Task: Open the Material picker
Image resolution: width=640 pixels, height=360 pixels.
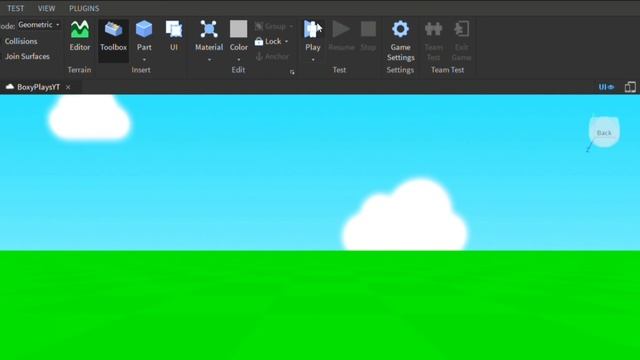Action: click(x=209, y=35)
